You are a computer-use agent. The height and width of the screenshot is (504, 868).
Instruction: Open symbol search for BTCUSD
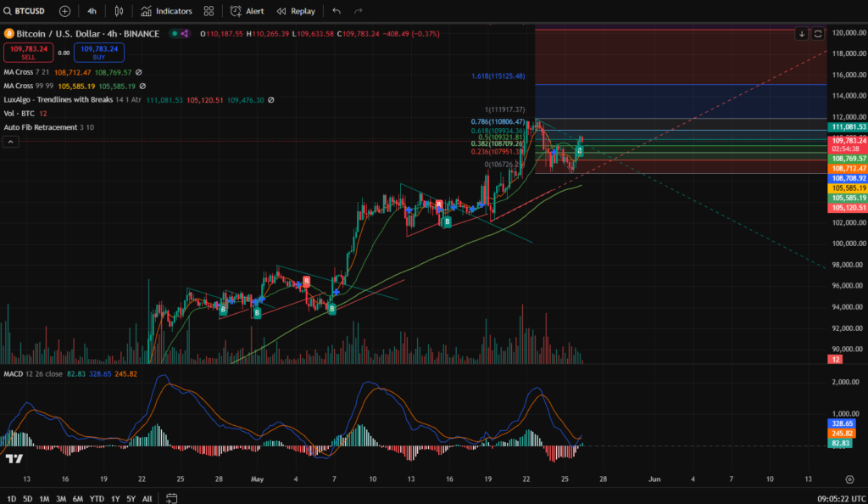[24, 11]
